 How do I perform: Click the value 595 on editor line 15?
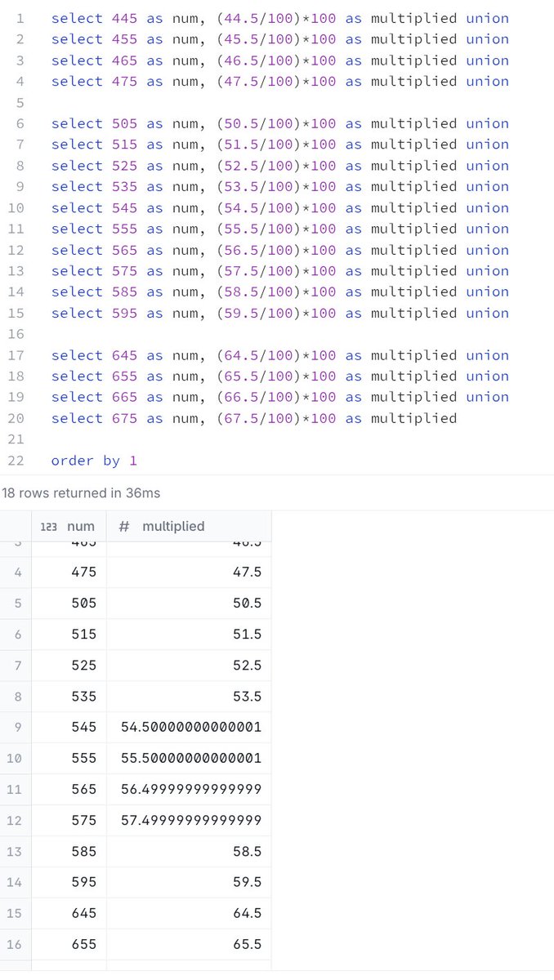tap(125, 313)
